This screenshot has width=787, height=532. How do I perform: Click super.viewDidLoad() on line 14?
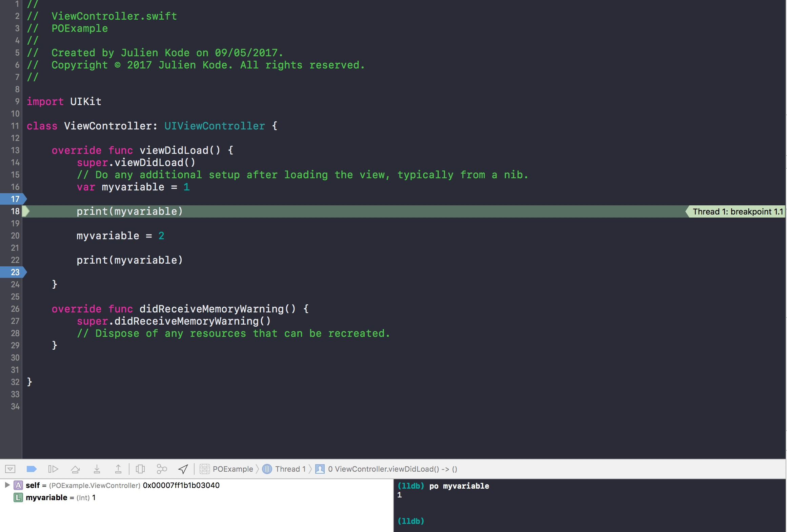136,162
